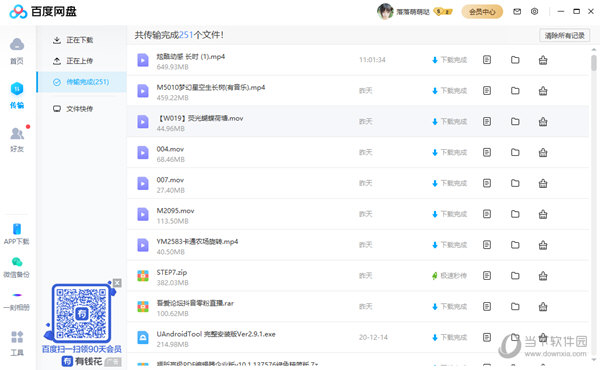The image size is (600, 370).
Task: Click the 11:01:34 timestamp
Action: click(x=372, y=60)
